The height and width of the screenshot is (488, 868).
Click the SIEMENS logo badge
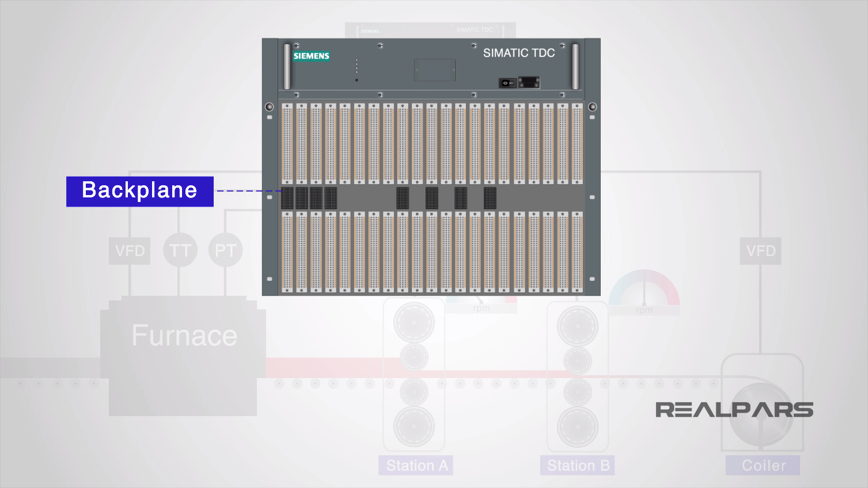(x=310, y=56)
